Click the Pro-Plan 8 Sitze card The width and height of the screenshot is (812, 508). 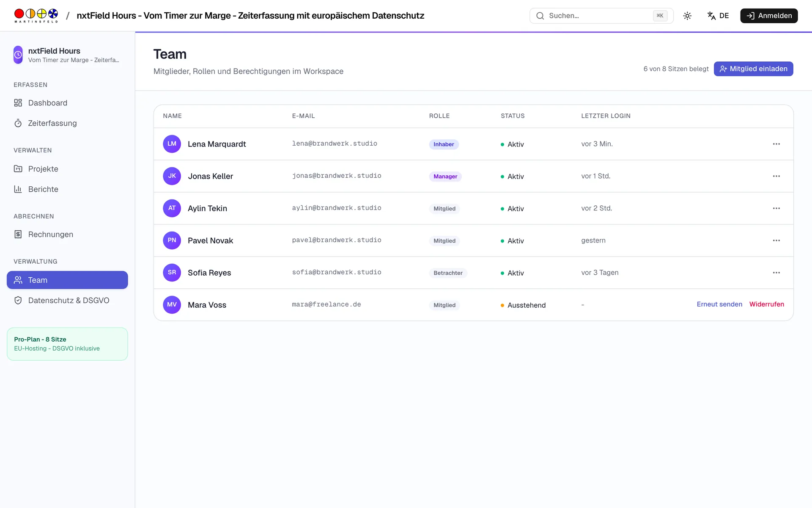point(67,344)
